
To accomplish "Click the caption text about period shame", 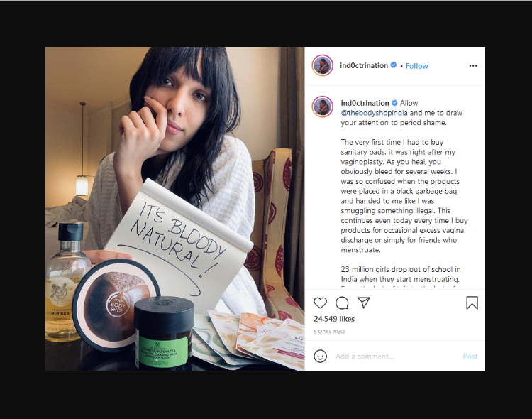I will point(401,118).
